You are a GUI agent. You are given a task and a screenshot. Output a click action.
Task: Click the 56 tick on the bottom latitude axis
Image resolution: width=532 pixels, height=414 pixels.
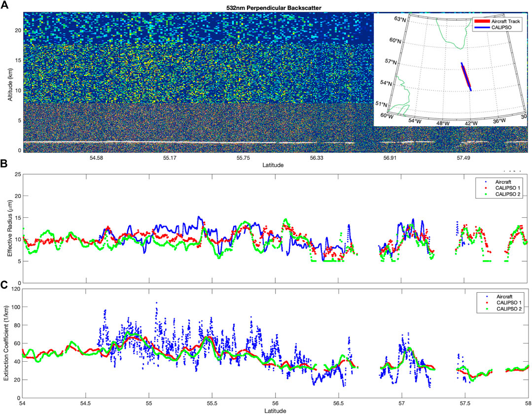pos(275,404)
